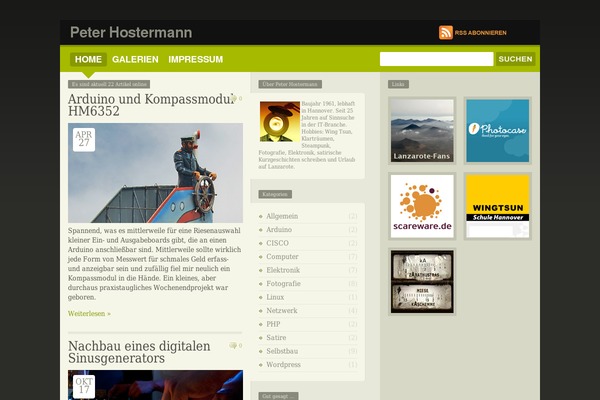Select the Selbstbau category
This screenshot has height=400, width=600.
[282, 351]
